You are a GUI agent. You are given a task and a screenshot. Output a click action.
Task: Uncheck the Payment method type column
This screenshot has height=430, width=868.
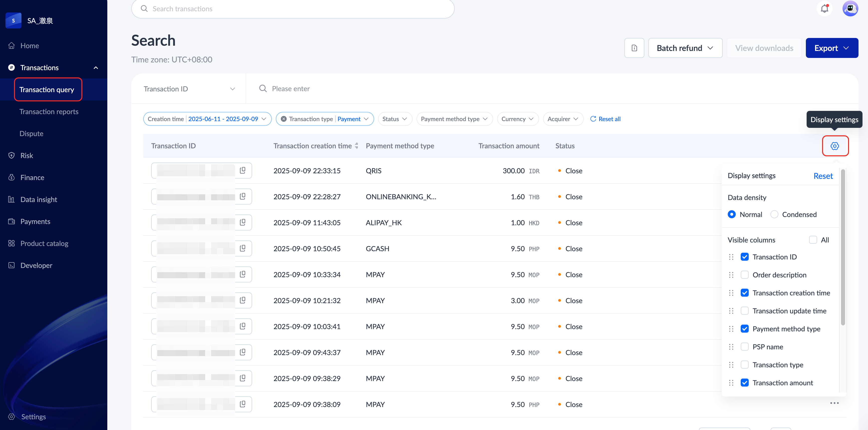tap(745, 329)
